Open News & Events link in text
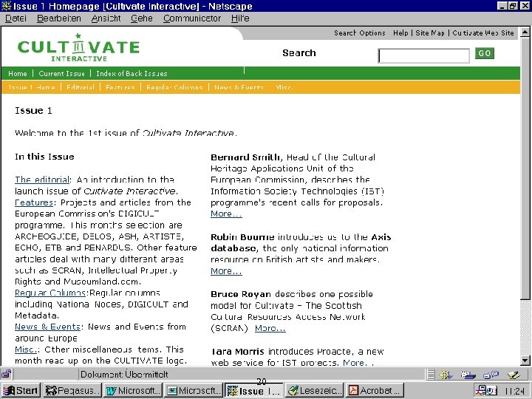532x399 pixels. [x=47, y=327]
